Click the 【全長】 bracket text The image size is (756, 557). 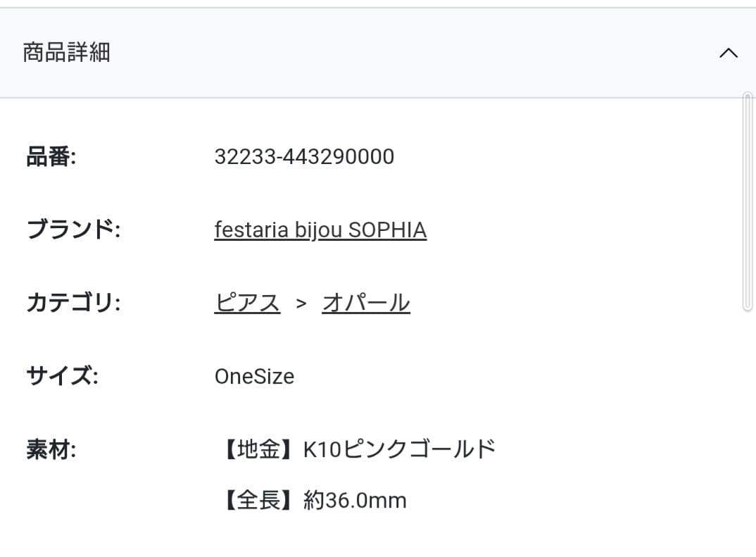point(259,500)
